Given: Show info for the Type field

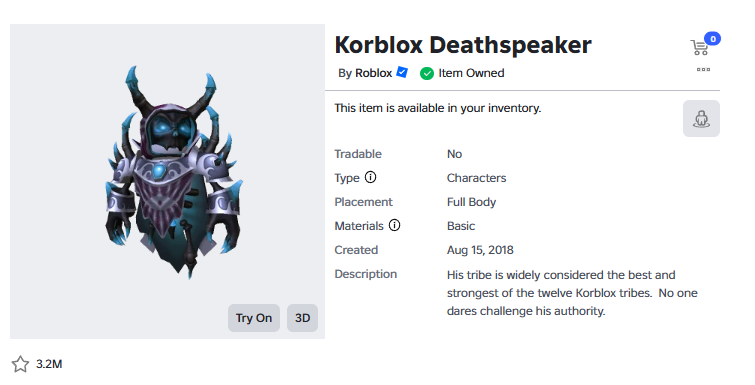Looking at the screenshot, I should (x=370, y=177).
